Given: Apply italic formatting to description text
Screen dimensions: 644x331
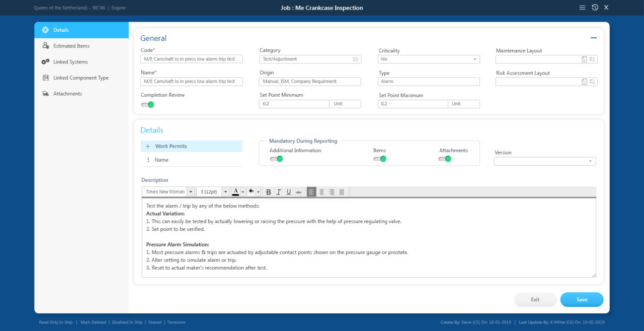Looking at the screenshot, I should tap(279, 191).
